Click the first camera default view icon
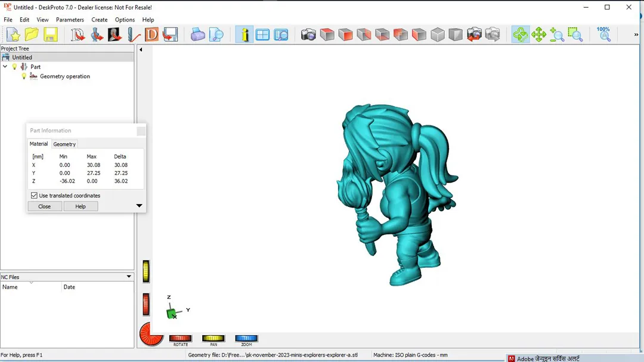This screenshot has width=644, height=362. [x=308, y=35]
